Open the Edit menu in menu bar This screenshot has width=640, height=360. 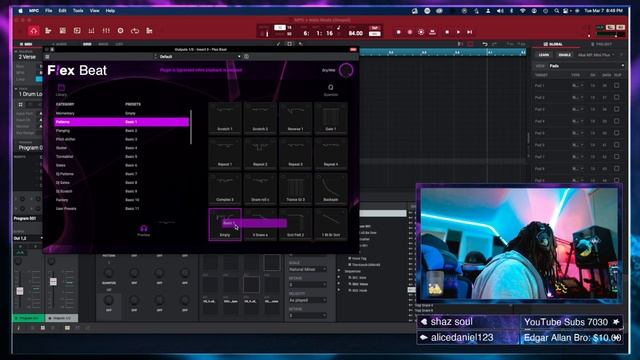62,11
